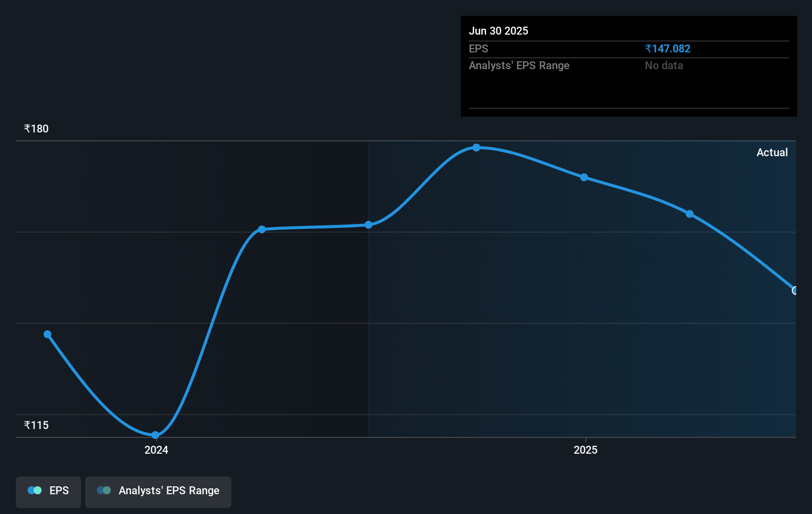The height and width of the screenshot is (514, 812).
Task: Click the Analysts' EPS Range tooltip row
Action: point(629,66)
